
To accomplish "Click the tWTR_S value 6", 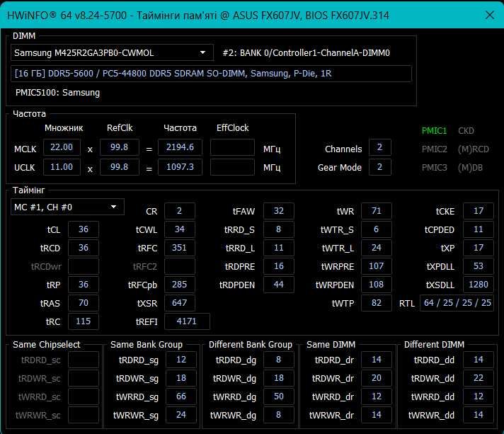I will click(x=377, y=229).
